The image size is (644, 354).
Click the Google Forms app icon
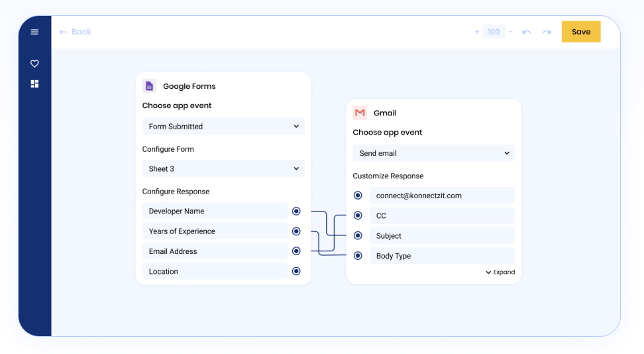149,86
